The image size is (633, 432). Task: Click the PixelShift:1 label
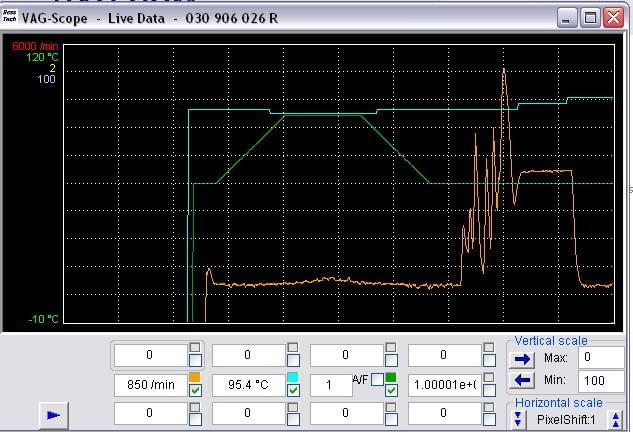click(x=566, y=420)
